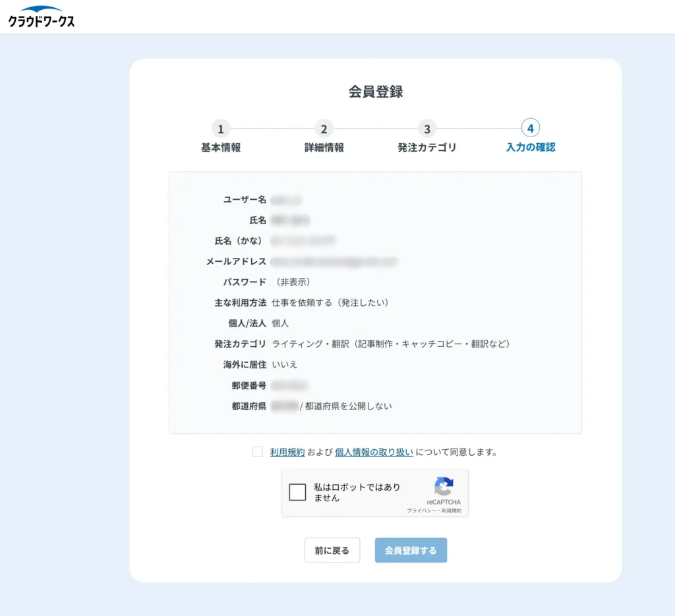Select the step 1 circle icon
This screenshot has width=675, height=616.
click(x=220, y=129)
